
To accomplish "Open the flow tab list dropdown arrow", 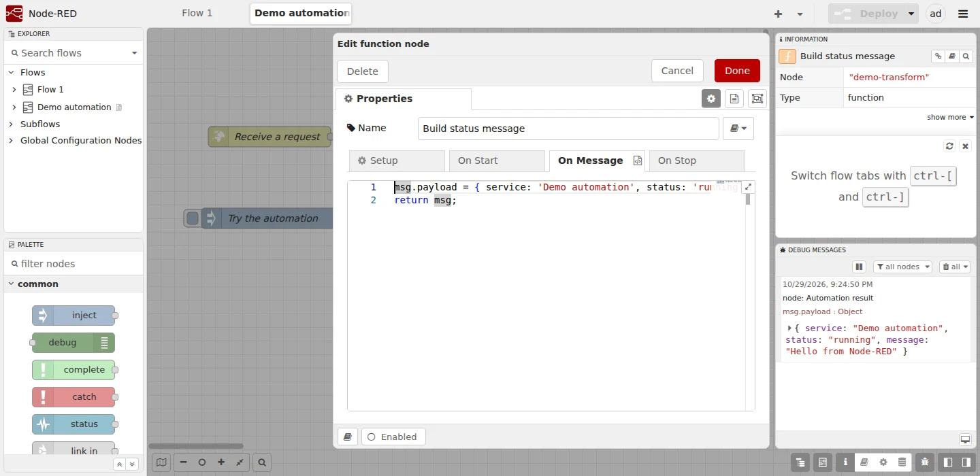I will [x=800, y=14].
